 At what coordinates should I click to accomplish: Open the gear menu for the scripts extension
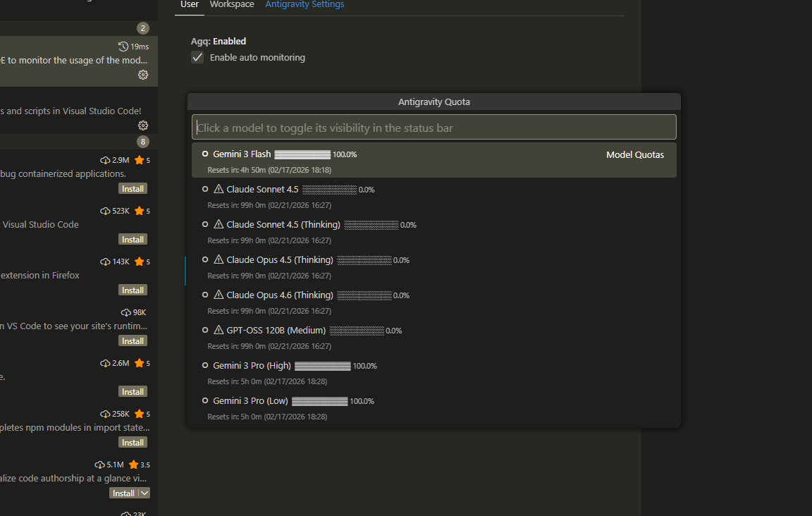pos(143,125)
